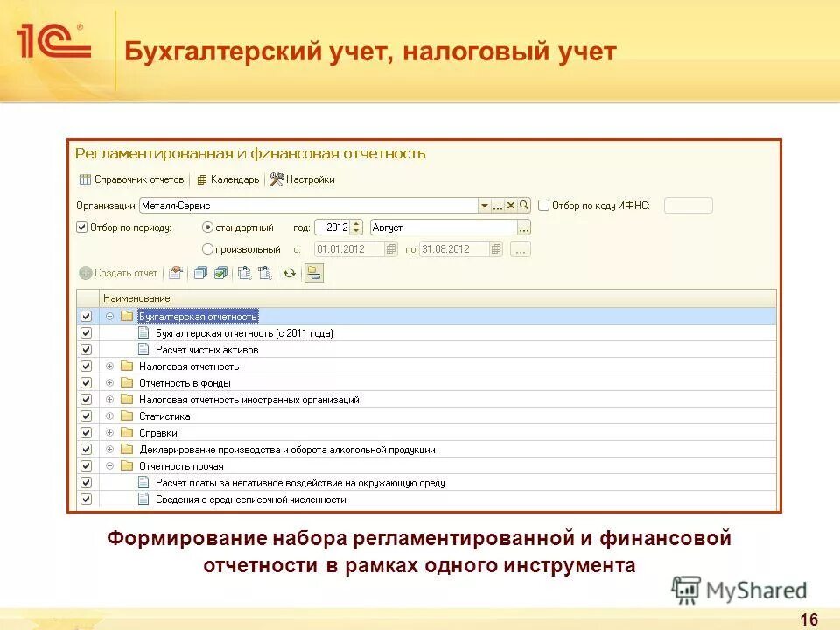Select the mark-all reports icon with green checkmark
The width and height of the screenshot is (840, 630).
(x=220, y=272)
